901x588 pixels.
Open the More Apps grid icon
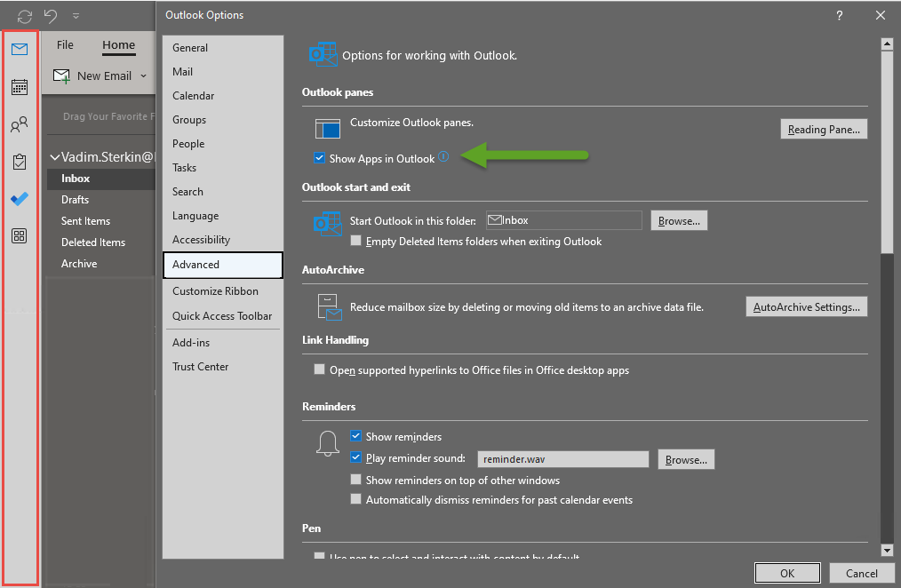(20, 235)
